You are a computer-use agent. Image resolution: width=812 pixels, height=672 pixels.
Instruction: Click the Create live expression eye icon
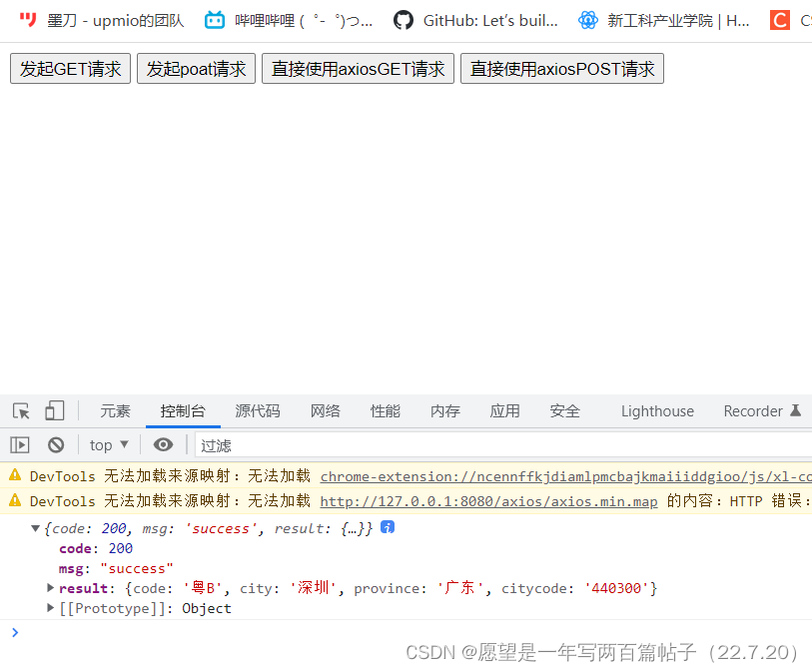(x=163, y=444)
